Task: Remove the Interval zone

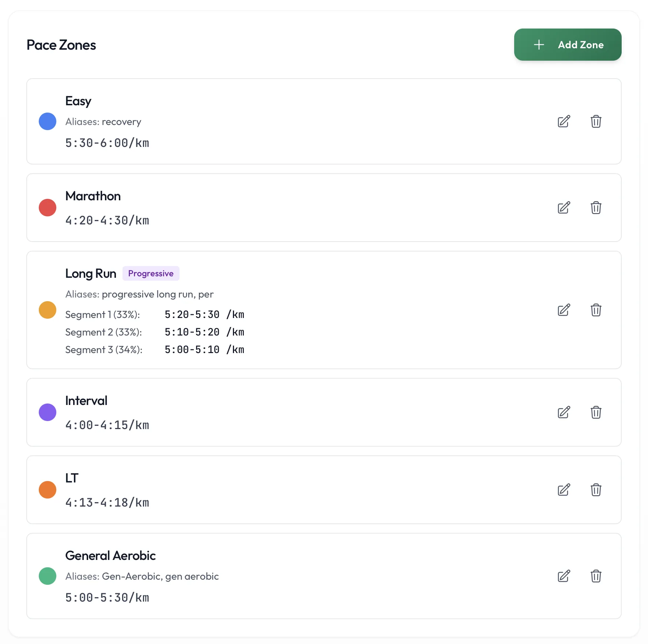Action: pyautogui.click(x=596, y=412)
